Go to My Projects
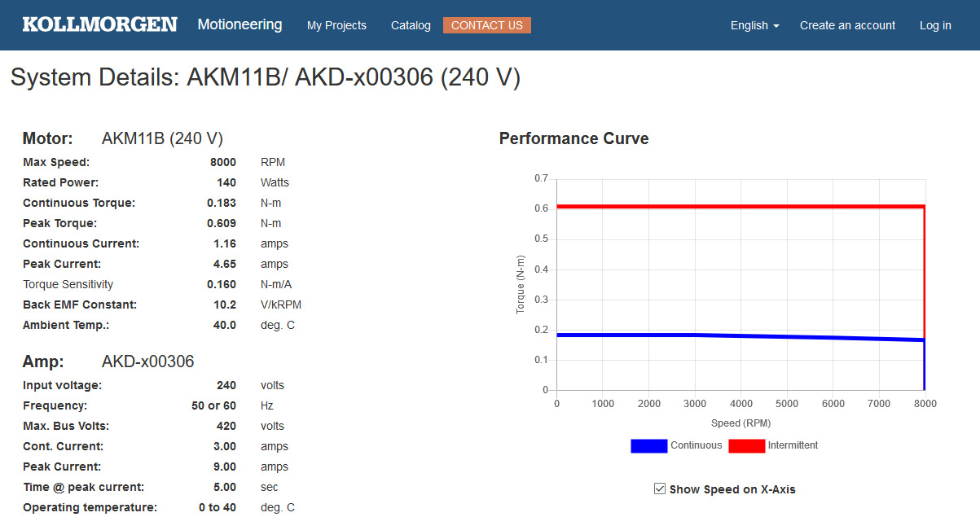 click(x=336, y=25)
